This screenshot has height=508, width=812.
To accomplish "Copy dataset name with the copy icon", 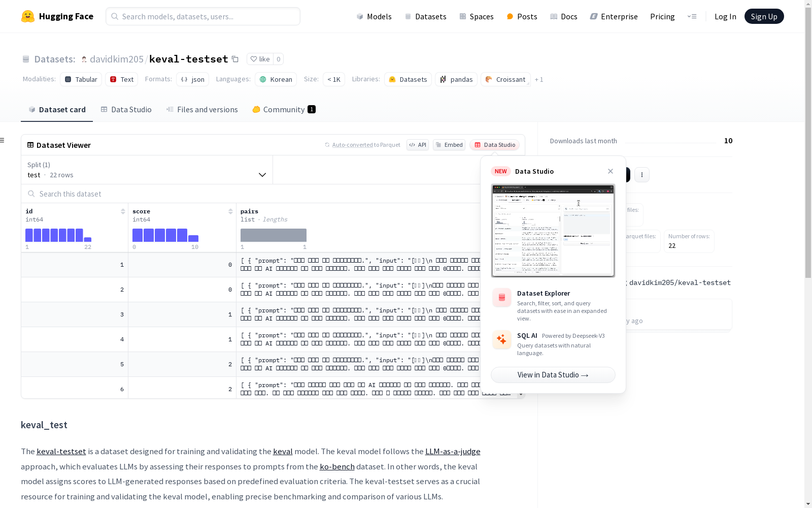I will point(235,59).
